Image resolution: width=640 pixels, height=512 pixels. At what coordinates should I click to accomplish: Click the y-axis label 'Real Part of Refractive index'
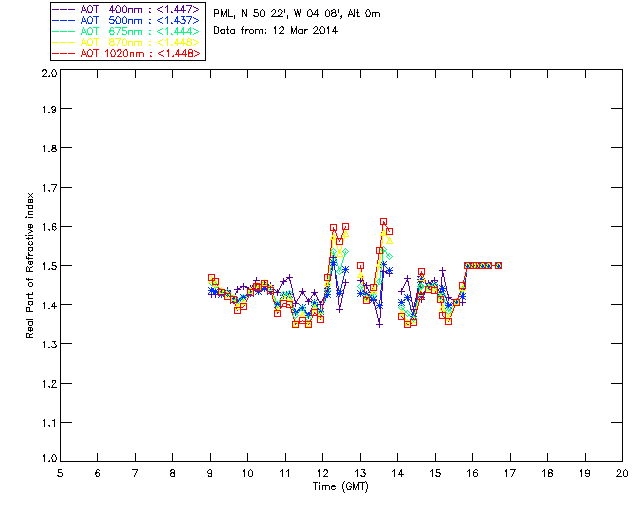point(29,265)
